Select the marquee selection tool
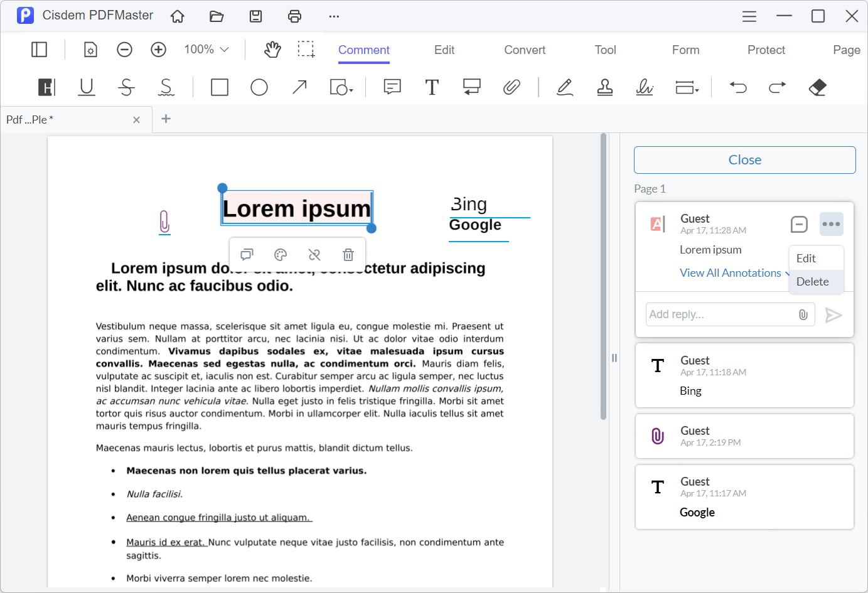Screen dimensions: 868x593 pyautogui.click(x=306, y=49)
